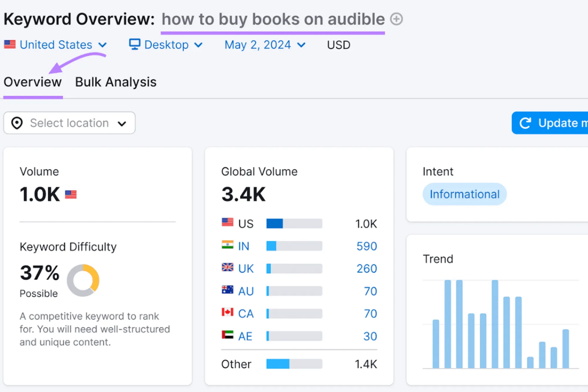The width and height of the screenshot is (588, 392).
Task: Click the Intent heading
Action: 438,171
